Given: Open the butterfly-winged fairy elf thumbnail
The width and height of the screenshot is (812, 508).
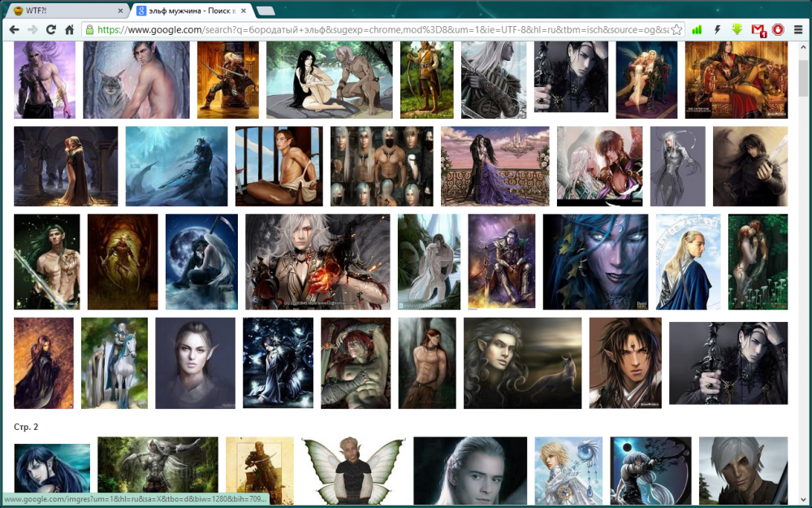Looking at the screenshot, I should (352, 470).
